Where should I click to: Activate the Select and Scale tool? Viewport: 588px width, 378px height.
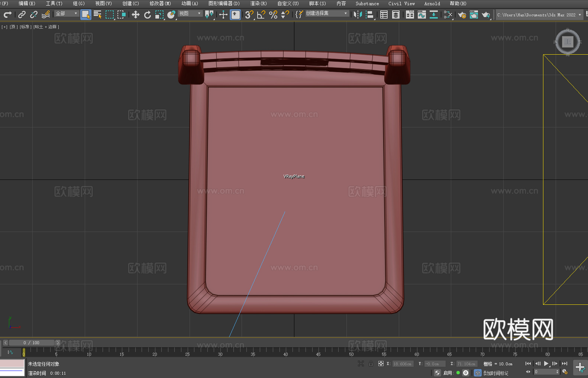[x=159, y=14]
